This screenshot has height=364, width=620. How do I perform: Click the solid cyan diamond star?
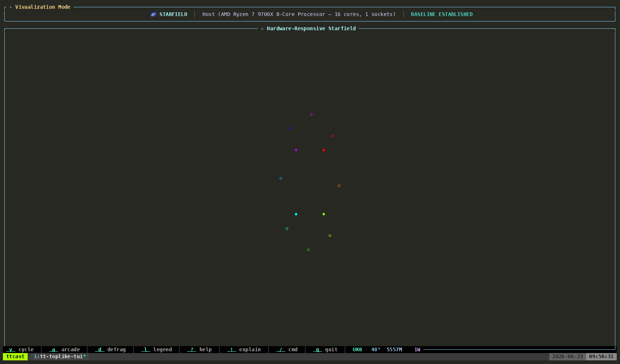[x=296, y=214]
